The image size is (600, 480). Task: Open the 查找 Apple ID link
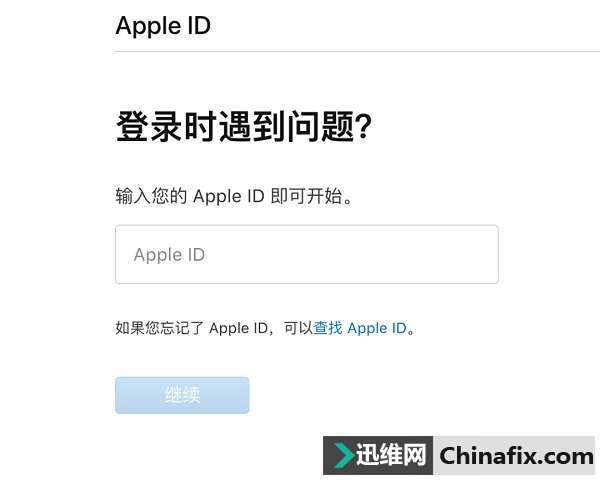[x=360, y=328]
